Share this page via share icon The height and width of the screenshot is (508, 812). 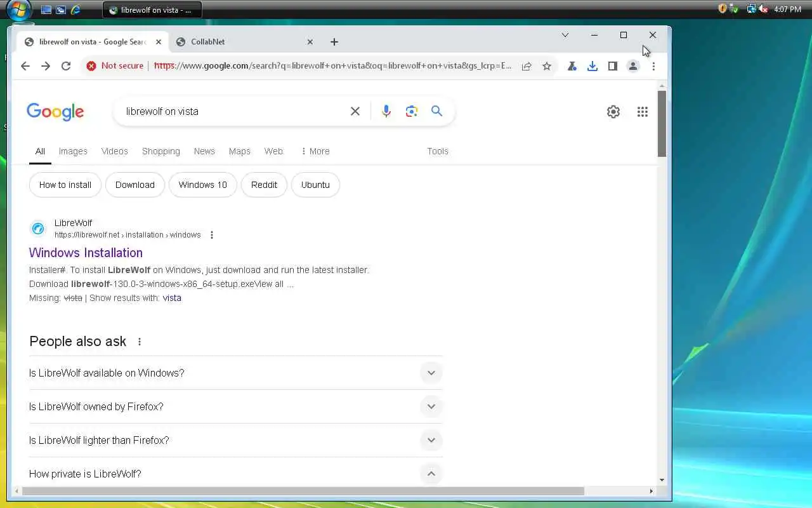[527, 66]
